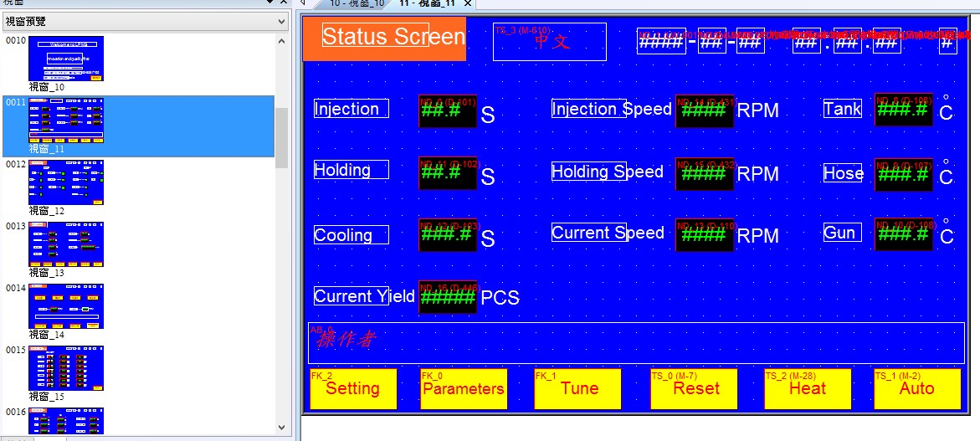Close the 11 - 視窗_11 tab

click(x=468, y=4)
